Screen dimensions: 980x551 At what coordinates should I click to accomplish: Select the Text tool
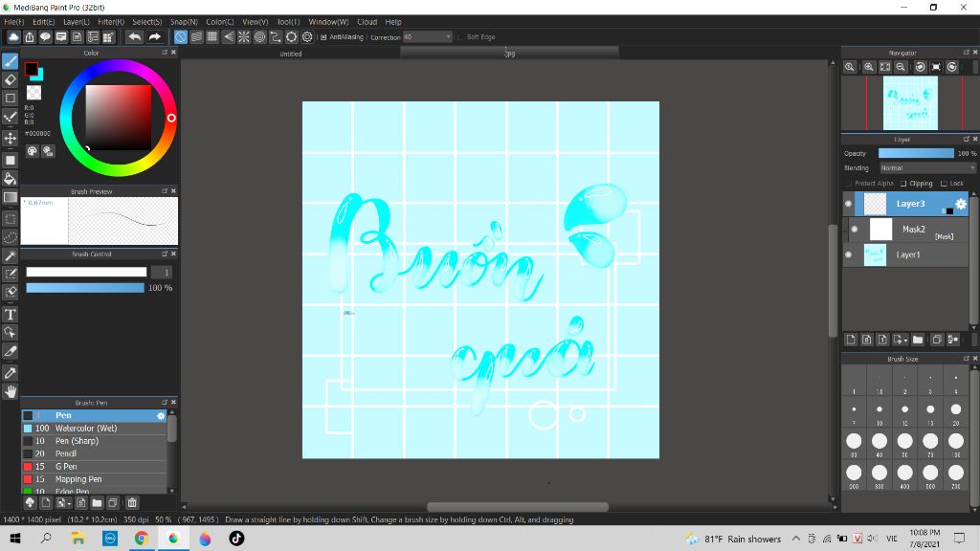(x=10, y=314)
